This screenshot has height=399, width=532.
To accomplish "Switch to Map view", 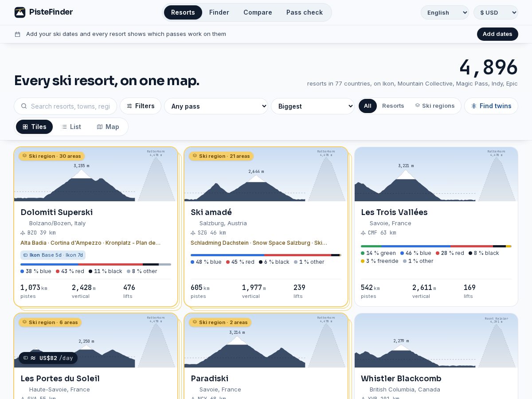I will [108, 127].
